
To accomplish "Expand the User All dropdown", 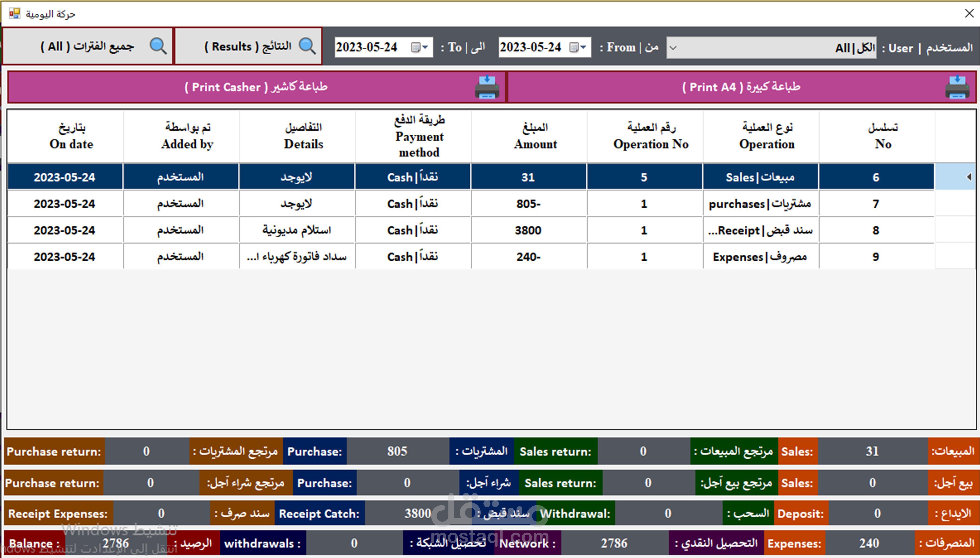I will (x=673, y=48).
